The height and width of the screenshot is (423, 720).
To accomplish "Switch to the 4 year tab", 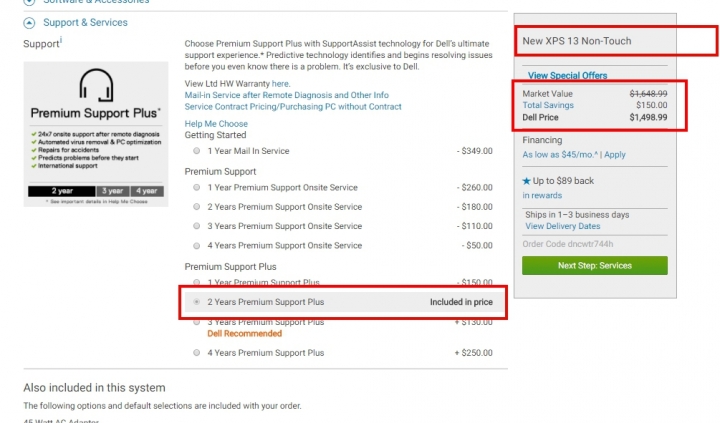I will (147, 191).
